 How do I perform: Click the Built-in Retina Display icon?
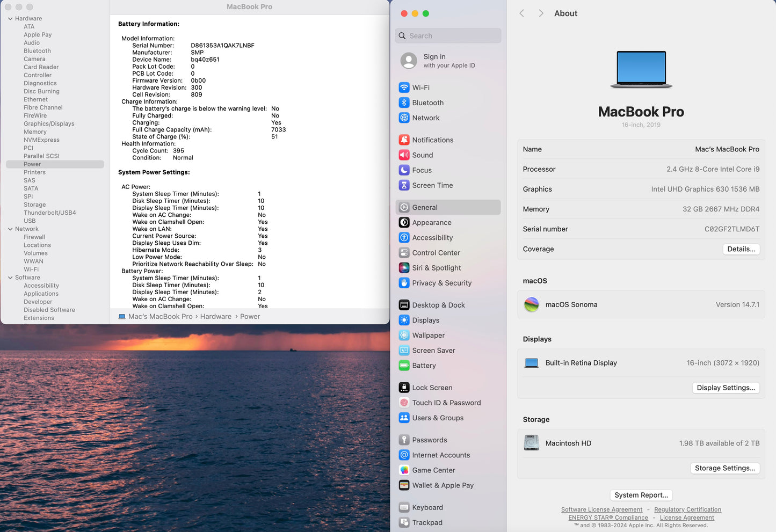point(531,363)
